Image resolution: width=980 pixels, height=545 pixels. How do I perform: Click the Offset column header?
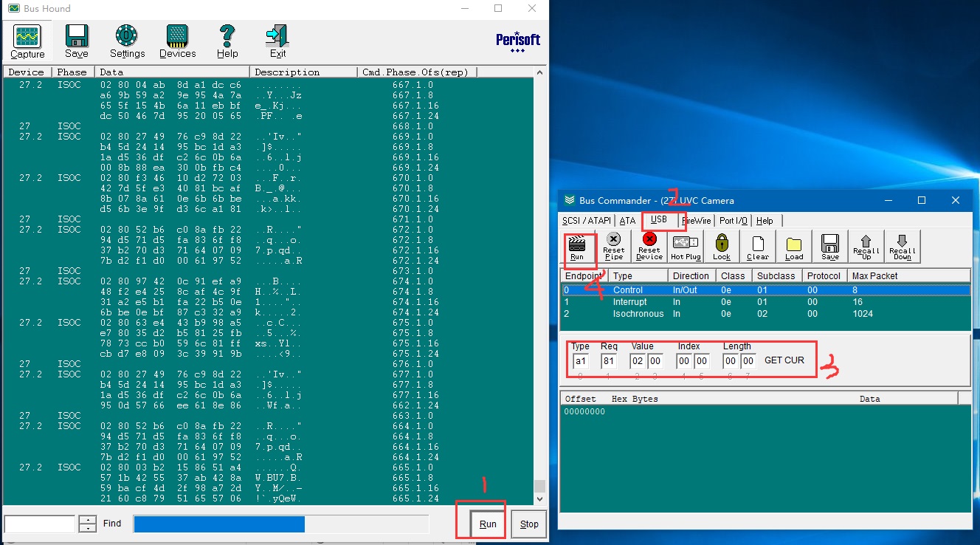[x=581, y=399]
